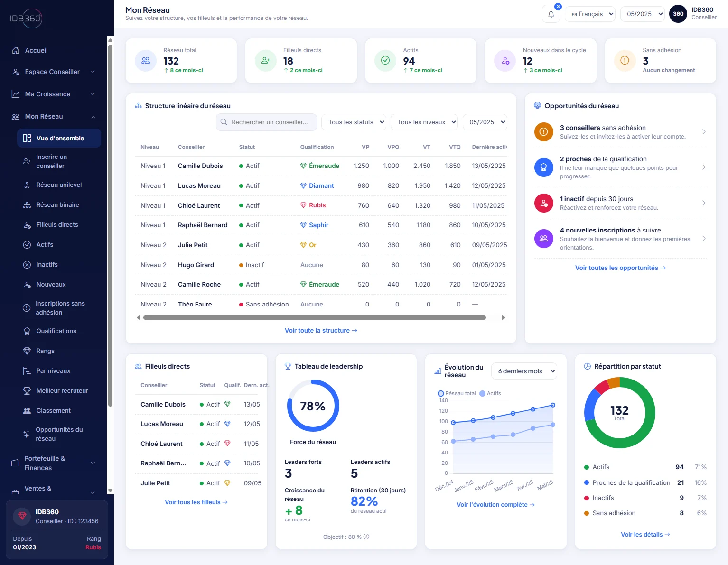
Task: Click the sidebar scroll down arrow
Action: pos(110,491)
